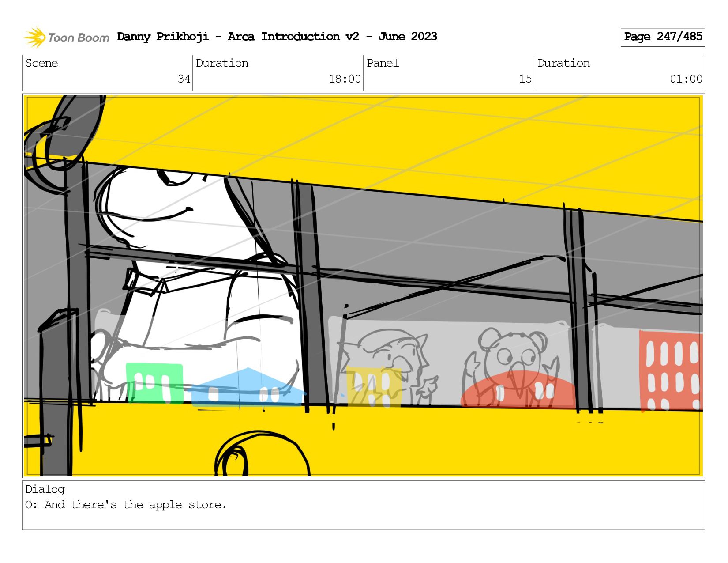Image resolution: width=728 pixels, height=563 pixels.
Task: Click the dialog line 'And there's the apple store.'
Action: coord(135,505)
